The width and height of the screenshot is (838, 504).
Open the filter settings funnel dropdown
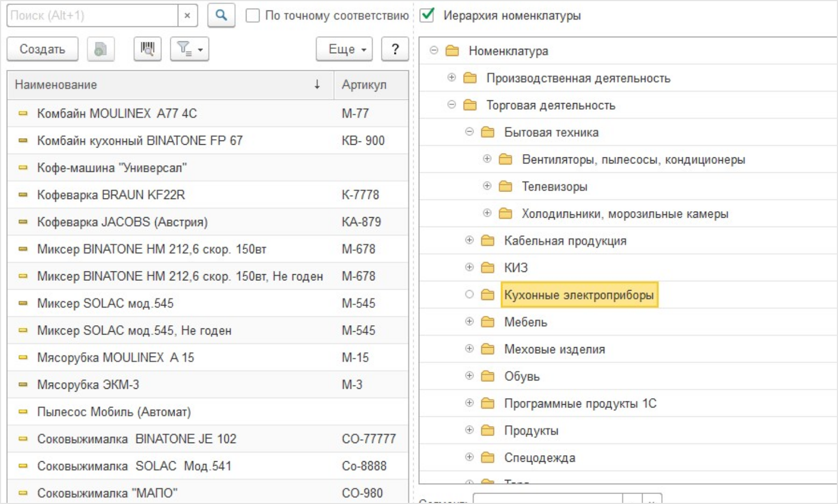[189, 49]
